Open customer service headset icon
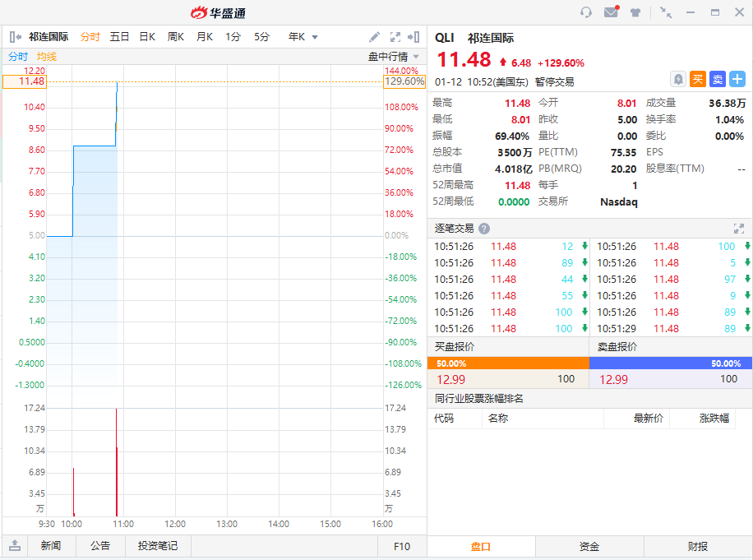 pos(586,12)
